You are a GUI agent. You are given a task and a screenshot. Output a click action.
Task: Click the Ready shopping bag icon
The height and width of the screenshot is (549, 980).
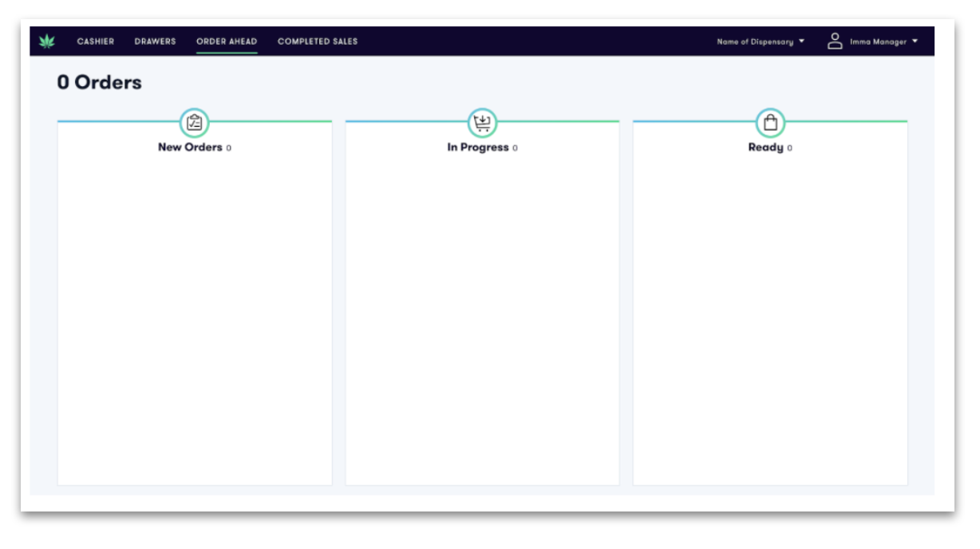(770, 123)
